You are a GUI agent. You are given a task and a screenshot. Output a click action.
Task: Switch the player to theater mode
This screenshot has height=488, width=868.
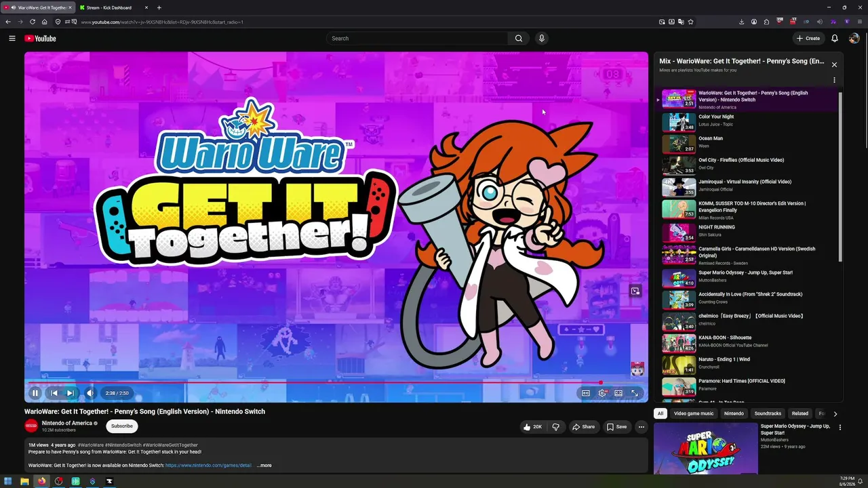click(x=618, y=393)
